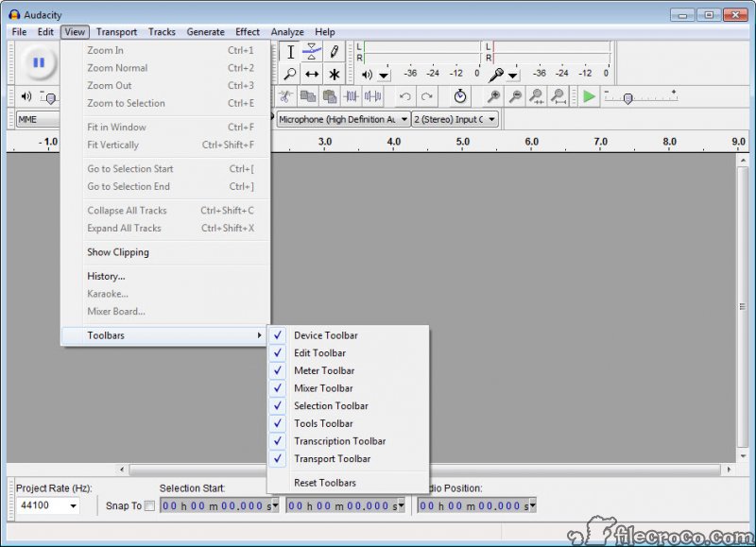756x547 pixels.
Task: Click the Paste icon in Edit toolbar
Action: pos(329,96)
